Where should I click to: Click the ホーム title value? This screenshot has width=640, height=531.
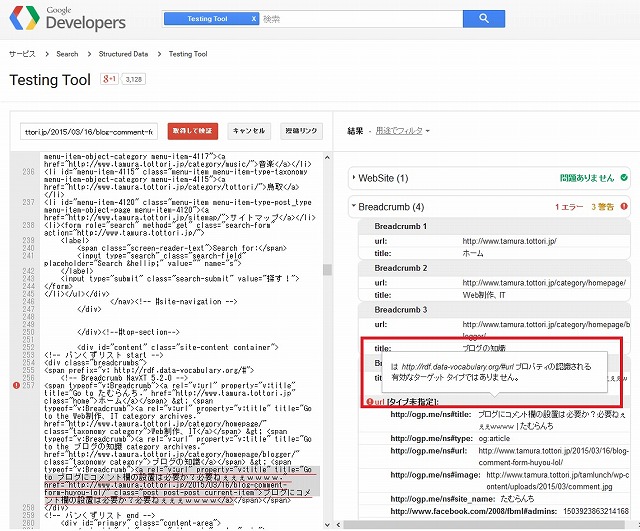[x=473, y=253]
